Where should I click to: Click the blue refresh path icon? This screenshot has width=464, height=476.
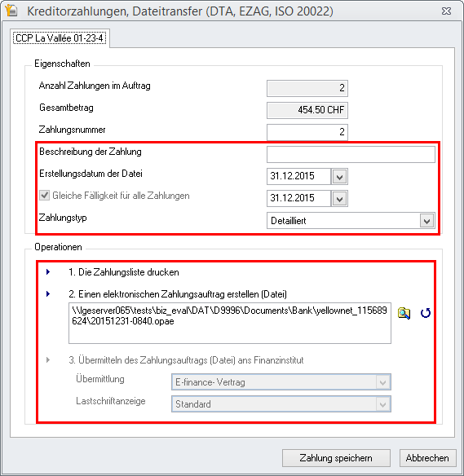(426, 313)
